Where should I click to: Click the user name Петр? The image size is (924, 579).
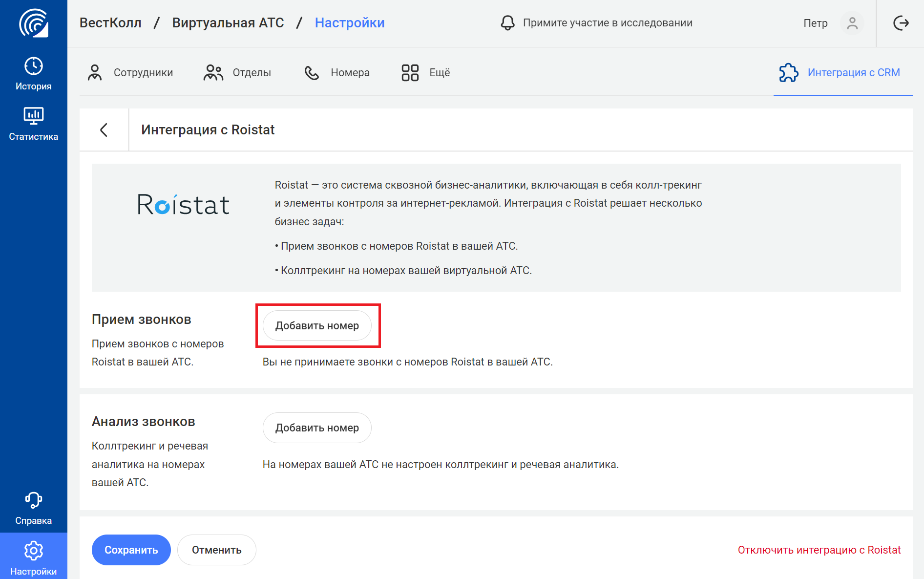(816, 23)
